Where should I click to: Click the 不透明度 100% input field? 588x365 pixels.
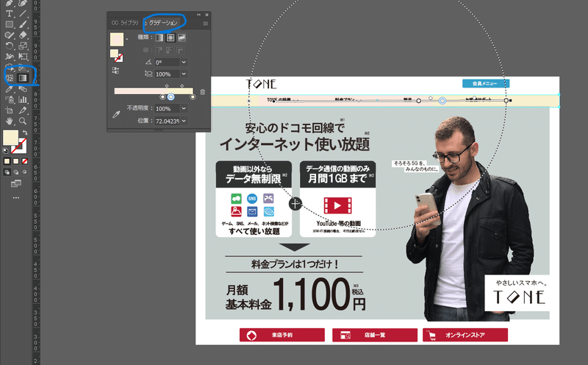[168, 108]
